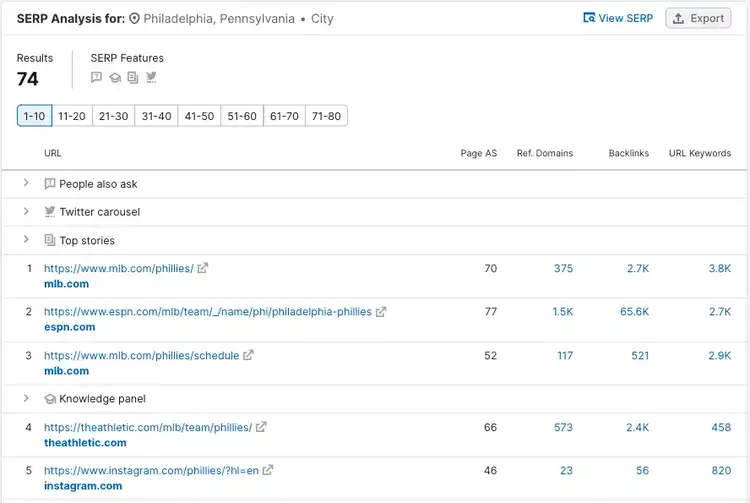This screenshot has width=750, height=503.
Task: Click the URL Keywords column header
Action: [x=700, y=153]
